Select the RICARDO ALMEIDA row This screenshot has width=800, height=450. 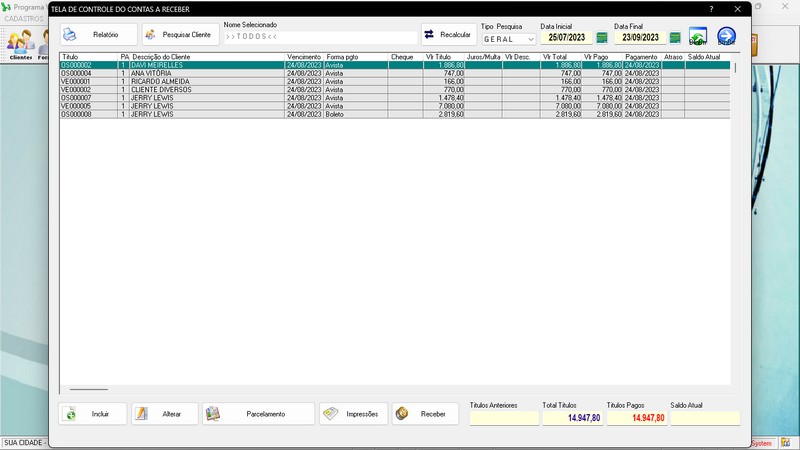pyautogui.click(x=395, y=82)
